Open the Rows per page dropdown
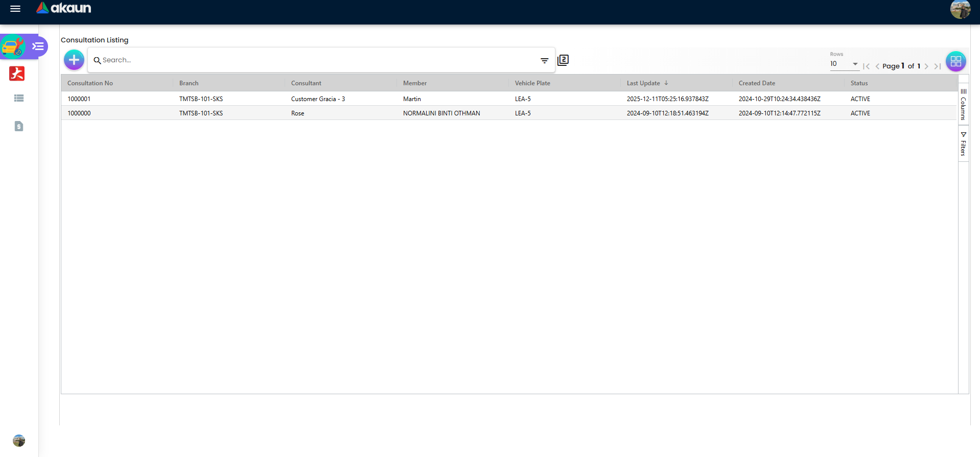Image resolution: width=980 pixels, height=457 pixels. click(844, 64)
